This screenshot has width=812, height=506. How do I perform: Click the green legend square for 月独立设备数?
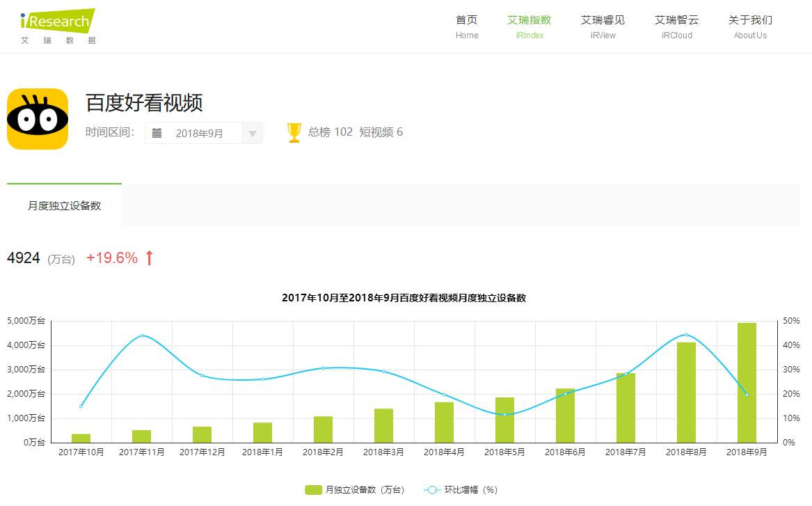[315, 489]
